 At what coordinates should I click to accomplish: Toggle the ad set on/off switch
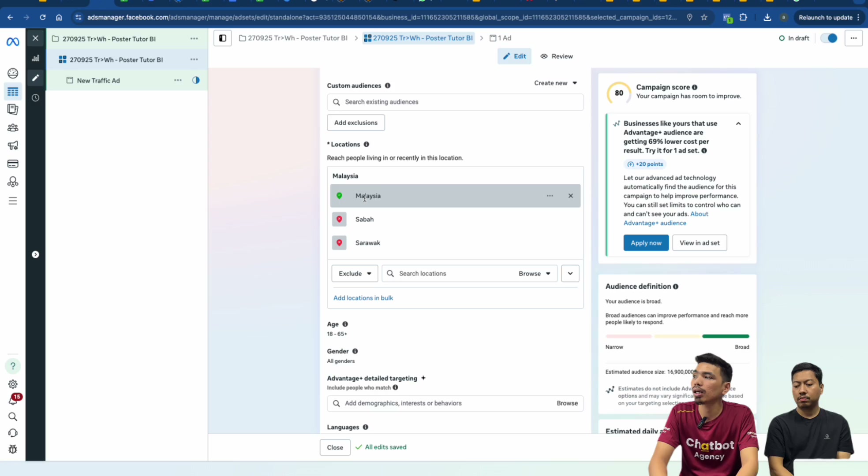point(829,38)
